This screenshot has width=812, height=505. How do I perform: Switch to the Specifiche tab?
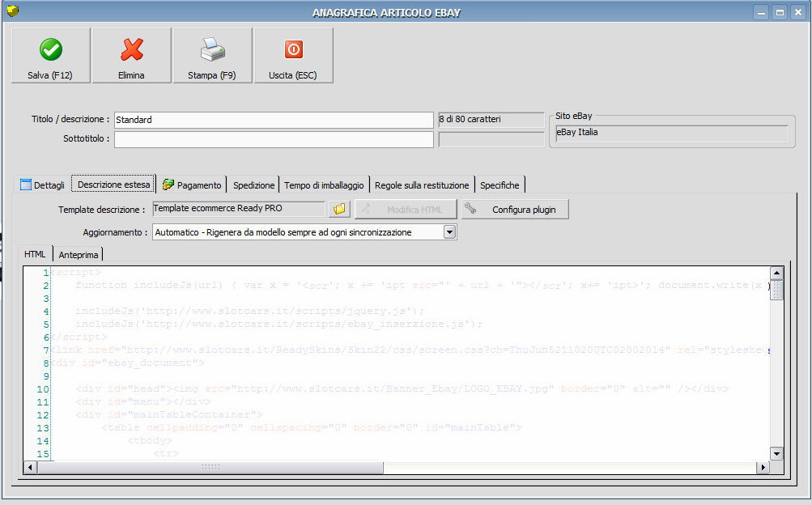pos(500,185)
